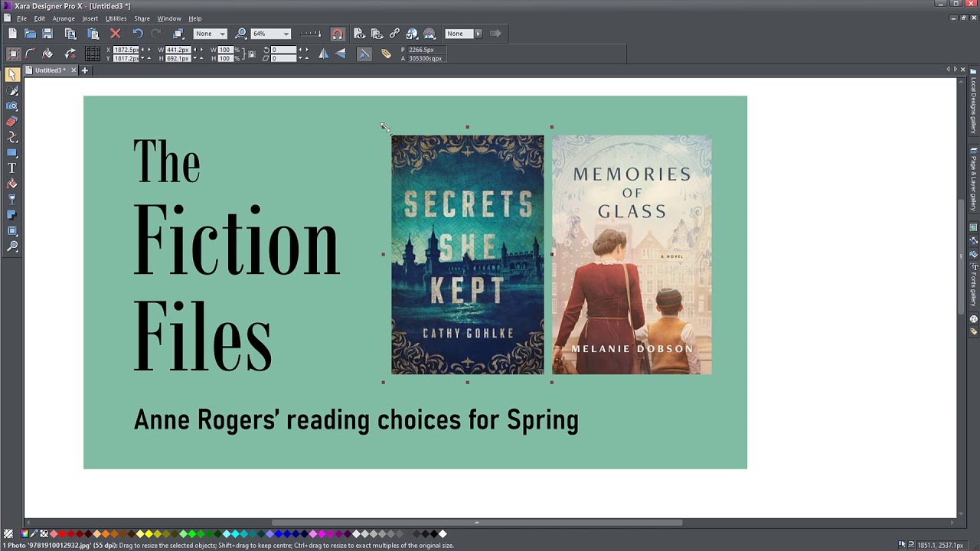980x551 pixels.
Task: Select the Photo tool camera icon
Action: (12, 106)
